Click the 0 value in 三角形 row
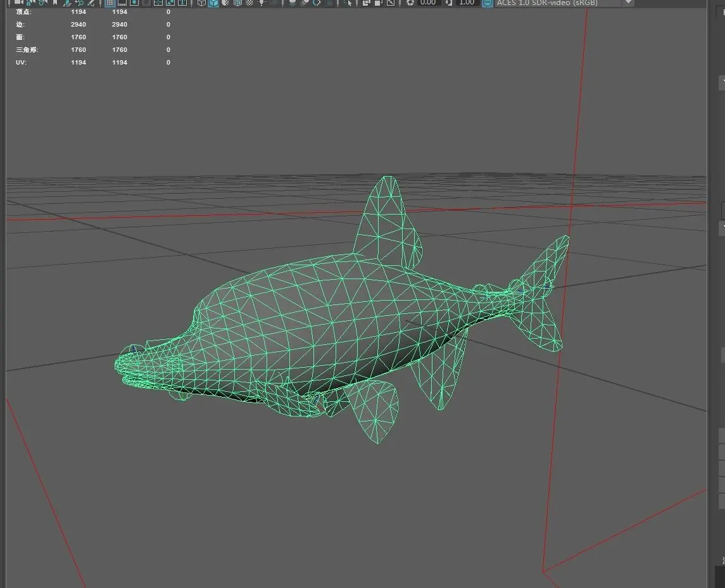 [x=168, y=49]
